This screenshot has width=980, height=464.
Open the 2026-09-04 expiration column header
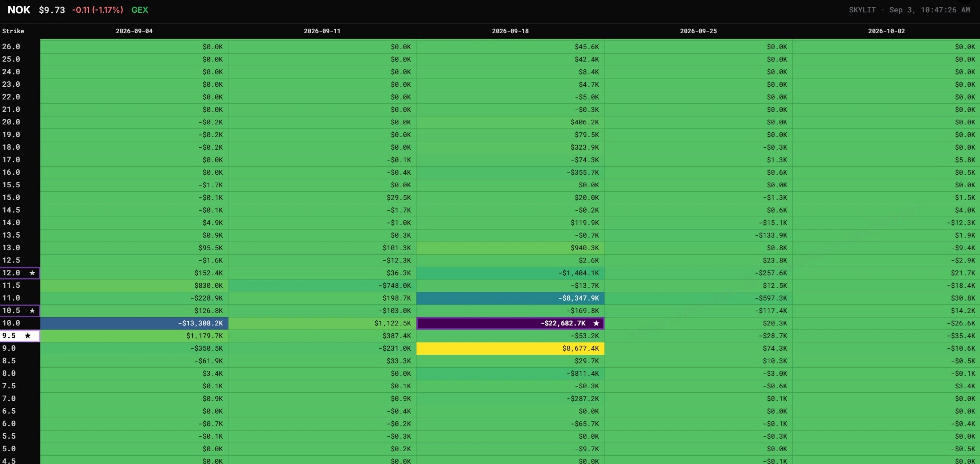(134, 31)
